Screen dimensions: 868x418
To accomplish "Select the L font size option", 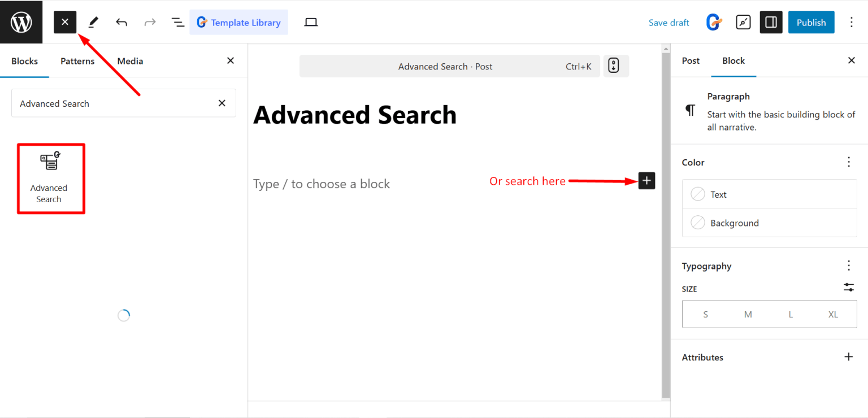I will pyautogui.click(x=790, y=314).
